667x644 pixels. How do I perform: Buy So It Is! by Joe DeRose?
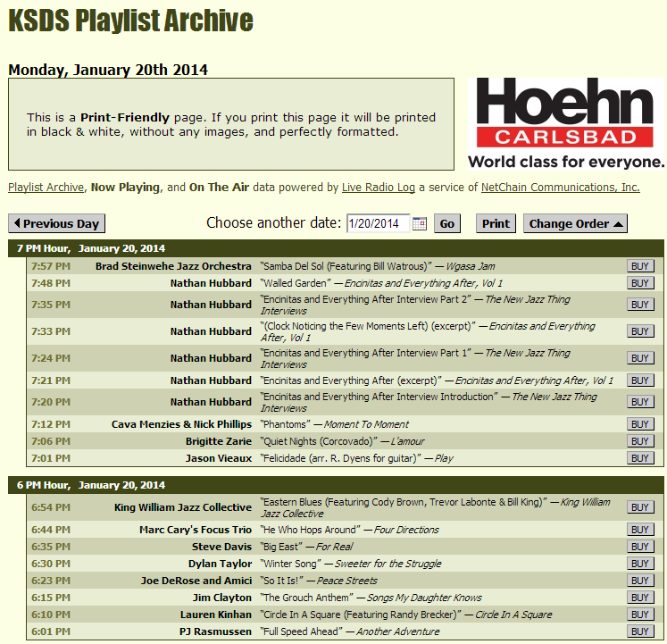[x=640, y=581]
